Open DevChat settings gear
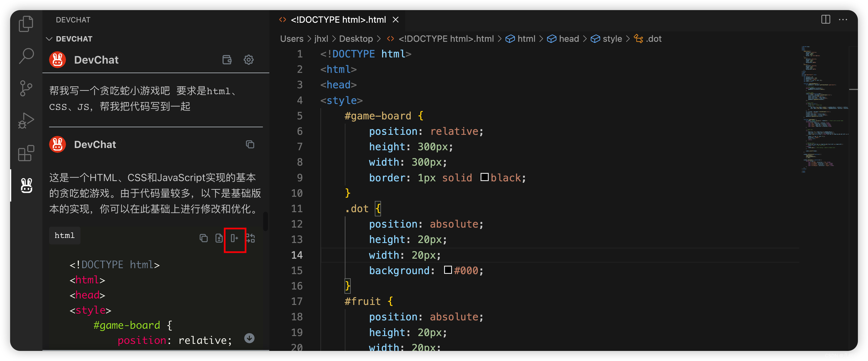Viewport: 868px width, 361px height. point(248,60)
